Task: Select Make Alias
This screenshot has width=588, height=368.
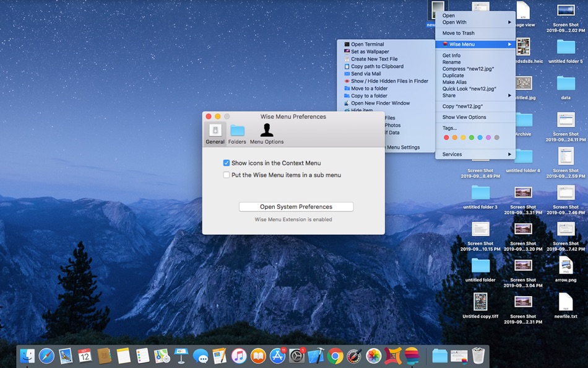Action: coord(475,82)
